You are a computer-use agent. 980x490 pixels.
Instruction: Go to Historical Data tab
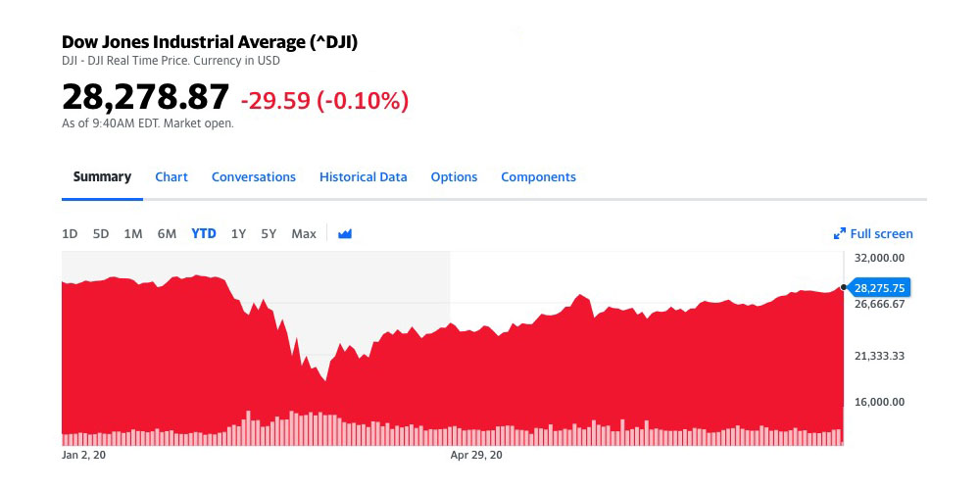click(x=363, y=177)
